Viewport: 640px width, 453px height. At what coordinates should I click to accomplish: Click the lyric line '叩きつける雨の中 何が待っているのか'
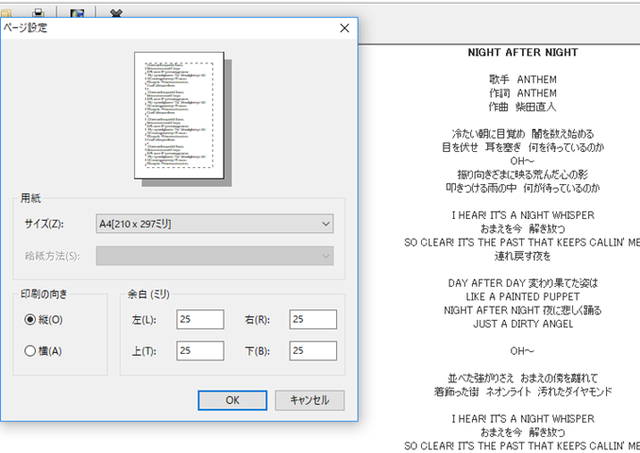pos(523,188)
